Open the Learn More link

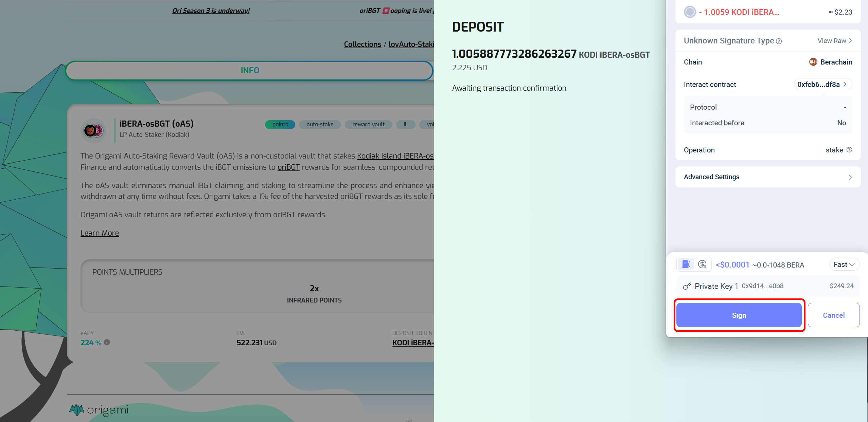[x=100, y=233]
